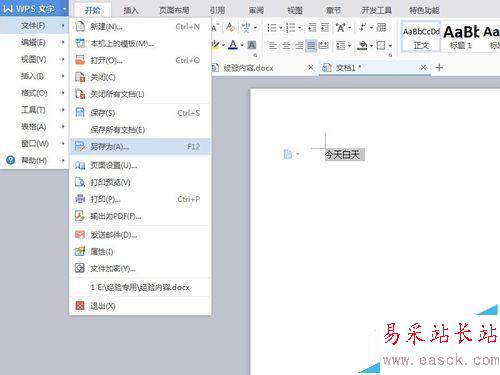
Task: Switch to the 插入 ribbon tab
Action: 131,10
